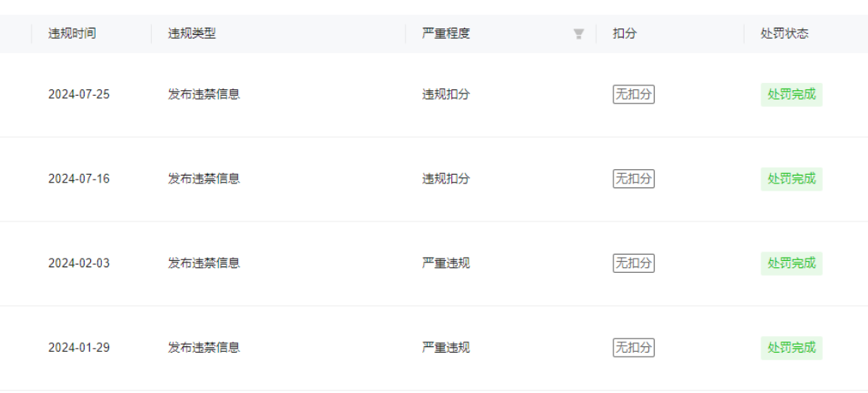Select the 2024-07-16 violation date
Screen dimensions: 868x393
click(x=79, y=179)
